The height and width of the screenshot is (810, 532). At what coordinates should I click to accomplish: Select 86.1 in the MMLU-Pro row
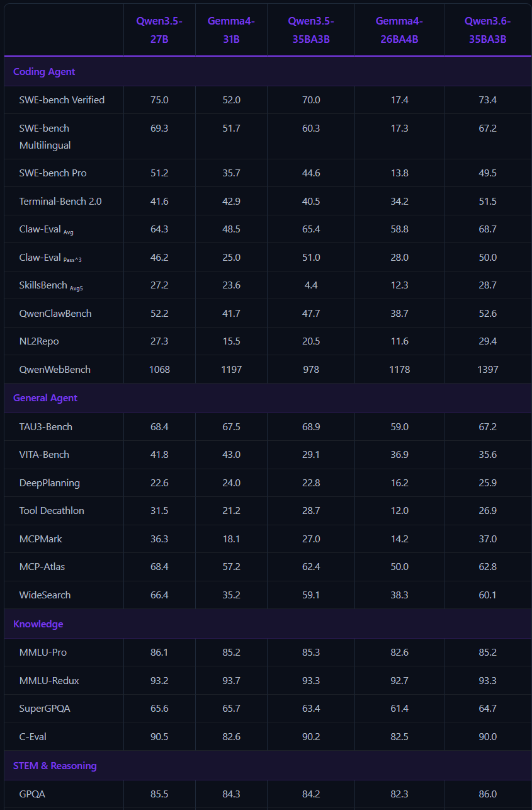159,653
